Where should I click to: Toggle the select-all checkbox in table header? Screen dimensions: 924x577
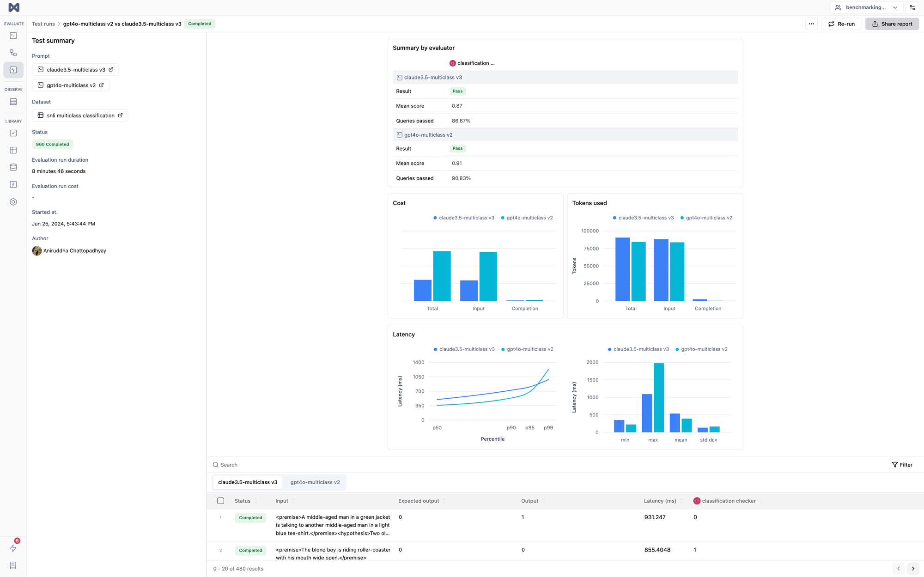pos(220,501)
